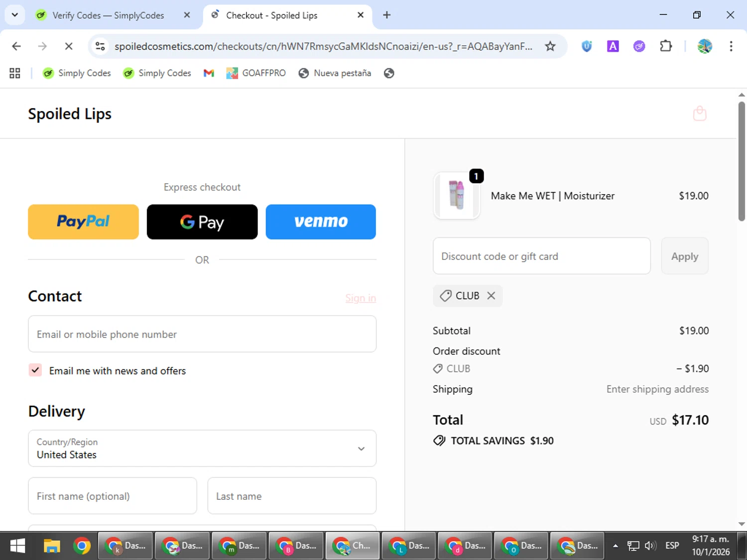Open Chrome three-dot menu
Screen dimensions: 747x560
[x=731, y=46]
